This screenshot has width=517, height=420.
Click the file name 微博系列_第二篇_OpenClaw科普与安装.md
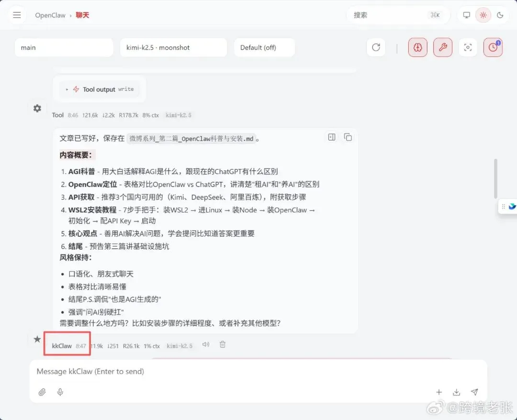coord(191,139)
